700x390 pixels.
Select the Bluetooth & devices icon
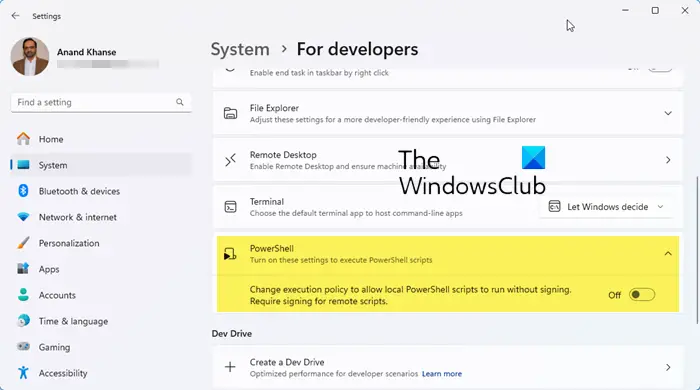(x=23, y=191)
